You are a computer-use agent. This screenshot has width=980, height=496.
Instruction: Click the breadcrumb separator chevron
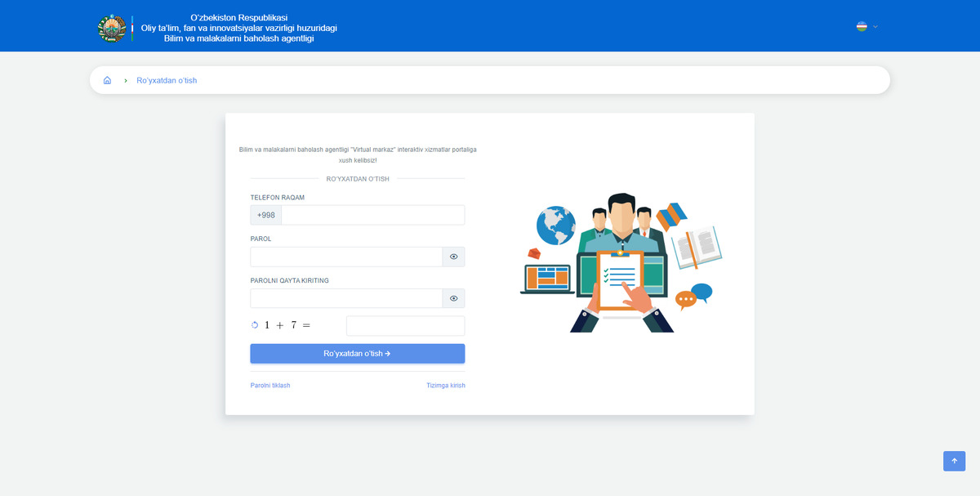click(x=125, y=81)
